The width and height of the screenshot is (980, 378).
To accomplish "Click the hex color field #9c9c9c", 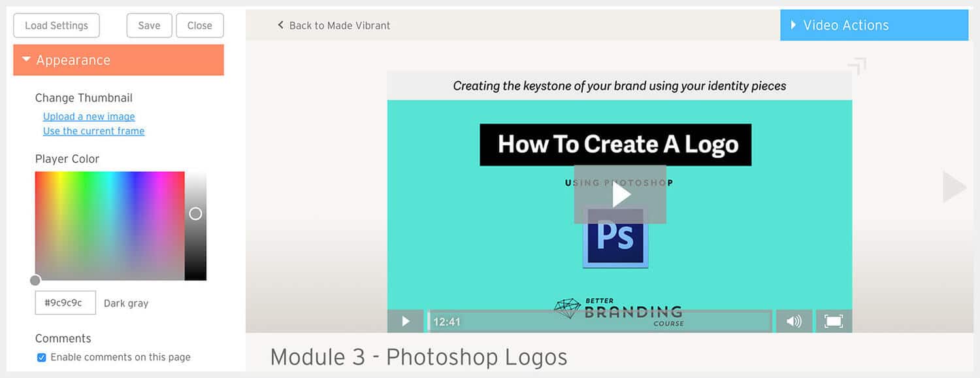I will tap(65, 303).
